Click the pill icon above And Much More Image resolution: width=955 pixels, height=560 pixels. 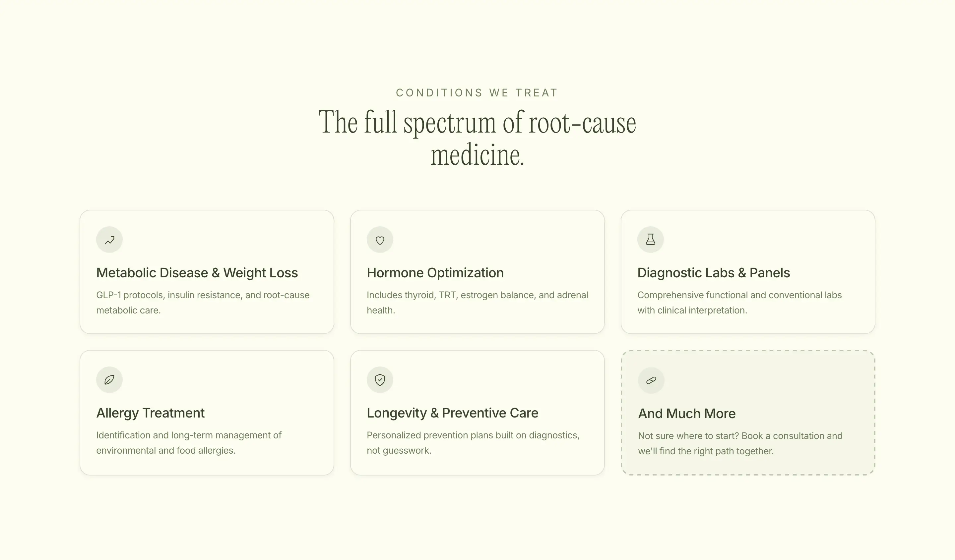tap(651, 380)
